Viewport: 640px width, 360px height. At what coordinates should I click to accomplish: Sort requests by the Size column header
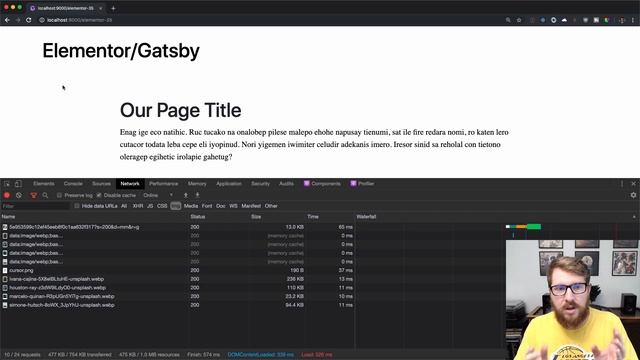pos(278,217)
